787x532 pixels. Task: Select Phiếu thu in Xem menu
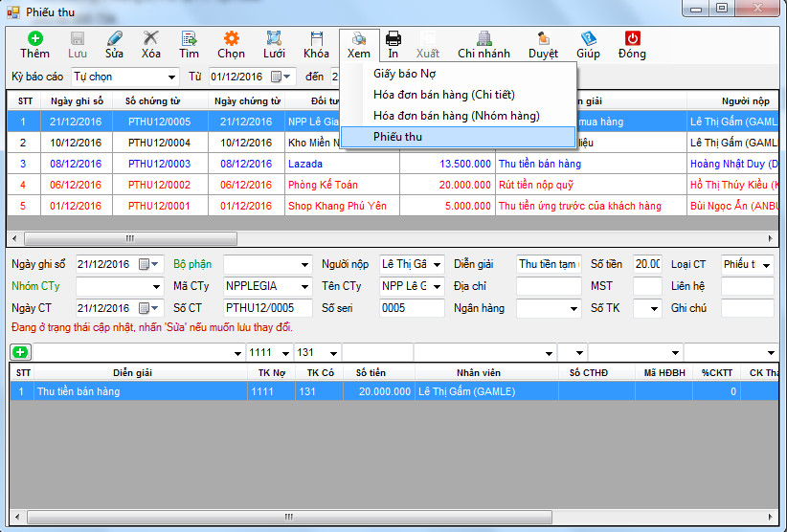(458, 137)
